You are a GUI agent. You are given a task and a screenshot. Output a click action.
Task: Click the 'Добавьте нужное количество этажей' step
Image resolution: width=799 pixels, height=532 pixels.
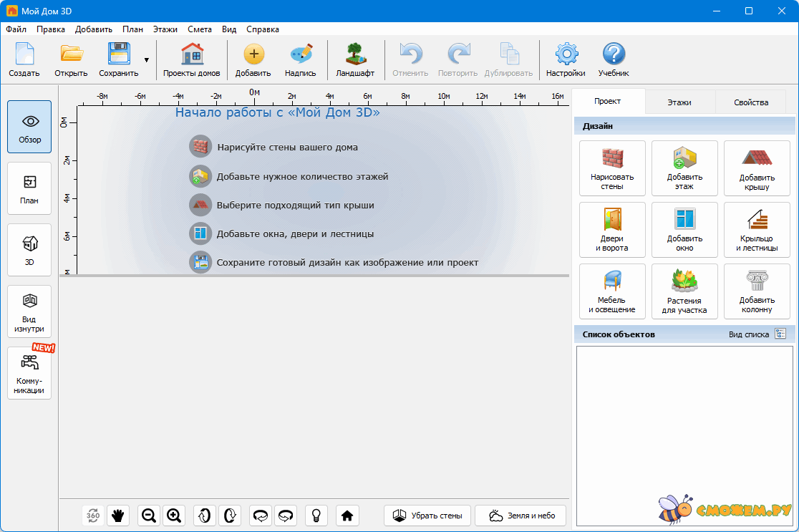(x=289, y=176)
